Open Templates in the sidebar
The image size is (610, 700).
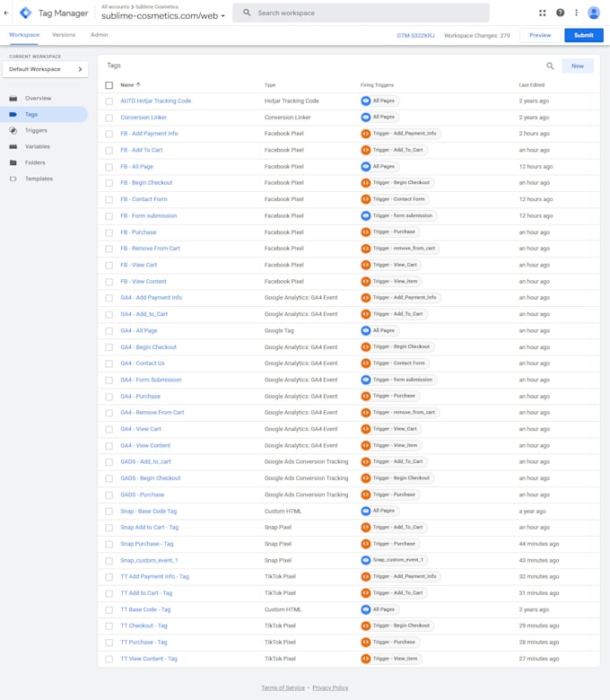coord(39,179)
